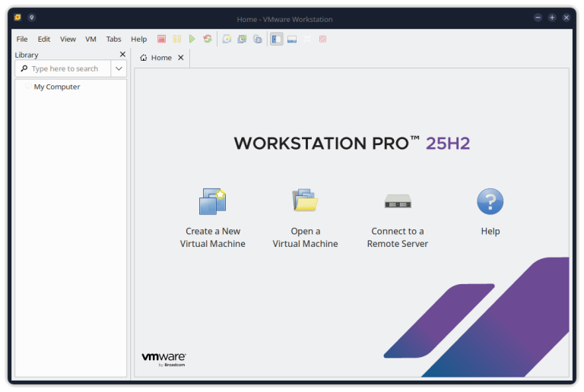The width and height of the screenshot is (584, 392).
Task: Click the house icon on Home tab
Action: click(144, 58)
